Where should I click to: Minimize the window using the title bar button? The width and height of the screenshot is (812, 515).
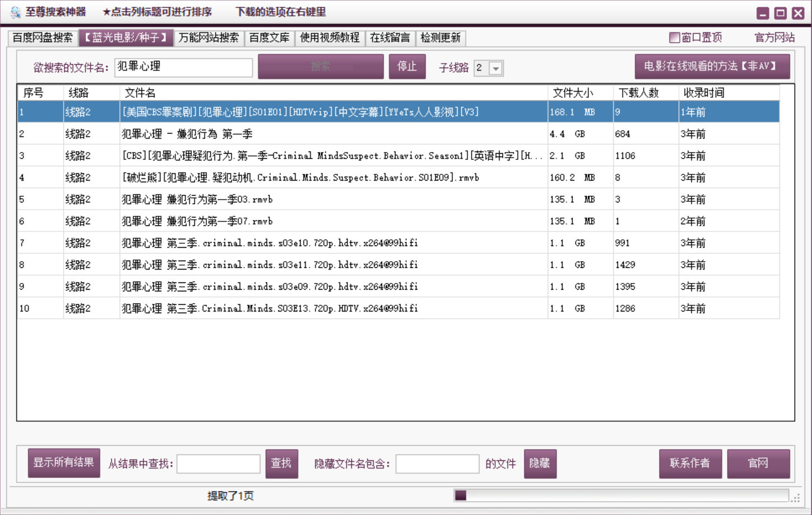click(x=763, y=13)
